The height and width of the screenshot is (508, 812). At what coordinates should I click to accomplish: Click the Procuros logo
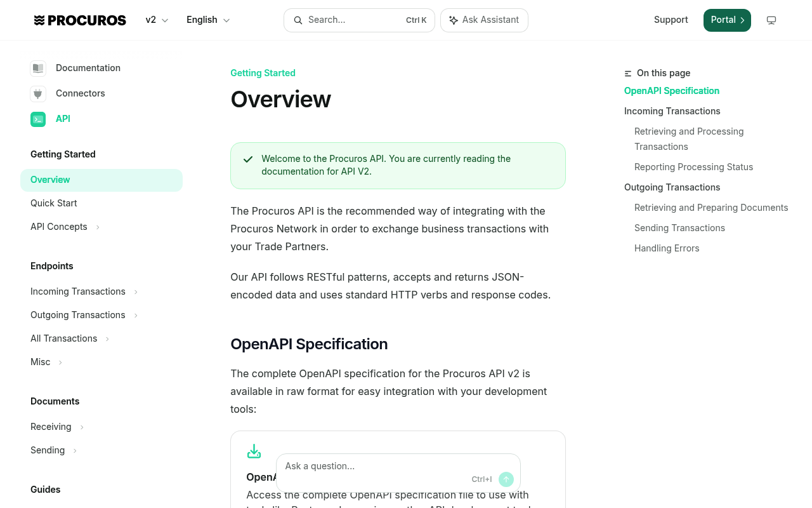tap(80, 20)
